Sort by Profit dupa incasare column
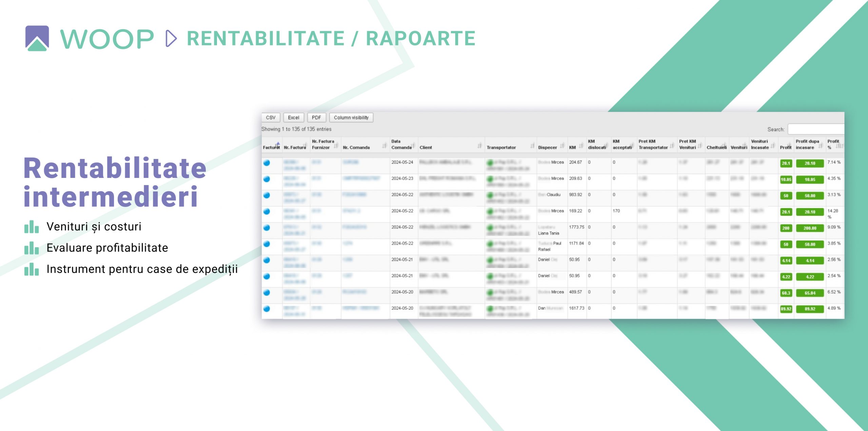Screen dimensions: 868x431 (810, 145)
